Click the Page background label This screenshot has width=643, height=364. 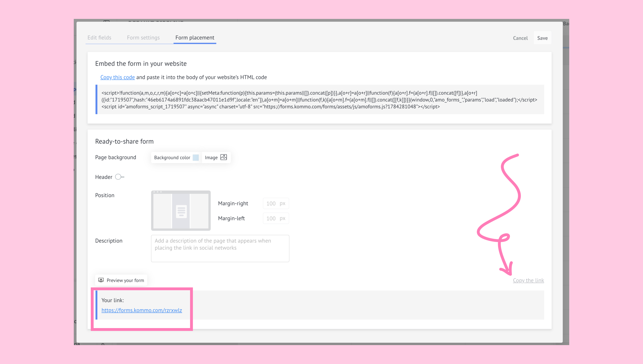click(x=116, y=157)
